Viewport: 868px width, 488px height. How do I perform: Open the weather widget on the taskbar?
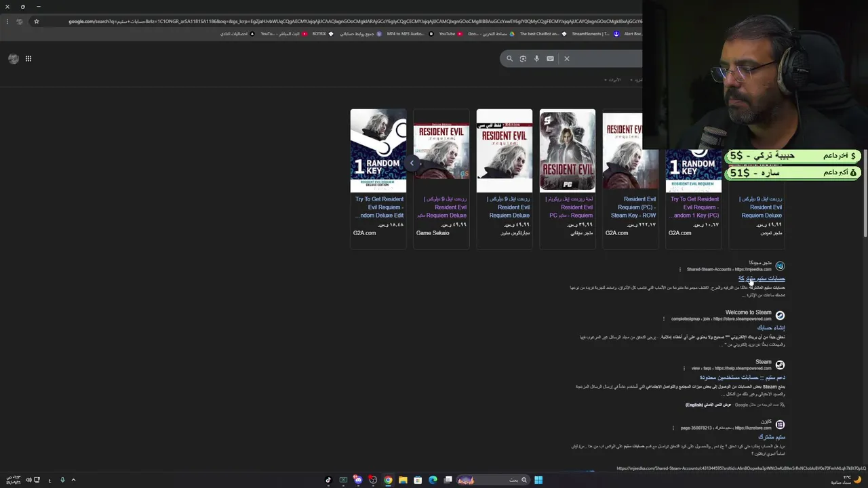click(x=848, y=480)
